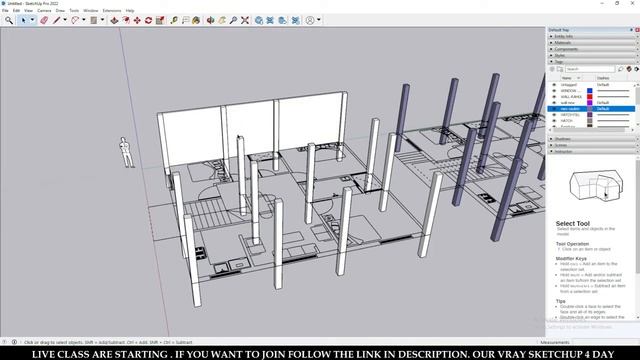Select the Select arrow tool
The height and width of the screenshot is (360, 640).
(23, 20)
